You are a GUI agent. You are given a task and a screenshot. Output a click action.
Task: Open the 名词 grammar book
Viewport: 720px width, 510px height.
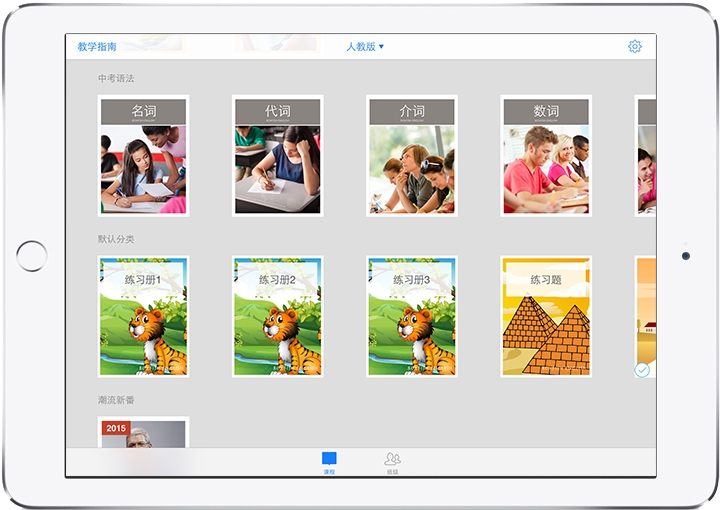coord(143,156)
